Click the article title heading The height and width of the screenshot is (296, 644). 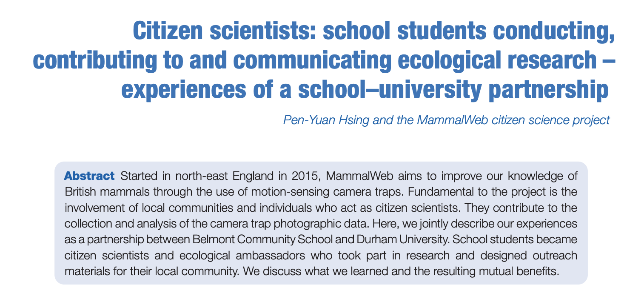324,60
